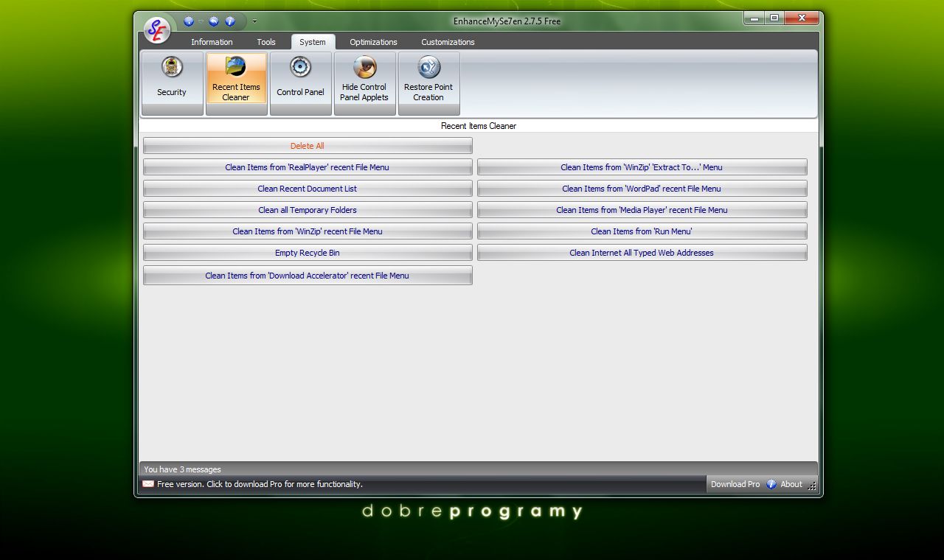This screenshot has width=944, height=560.
Task: Open Hide Control Panel Applets
Action: click(x=364, y=83)
